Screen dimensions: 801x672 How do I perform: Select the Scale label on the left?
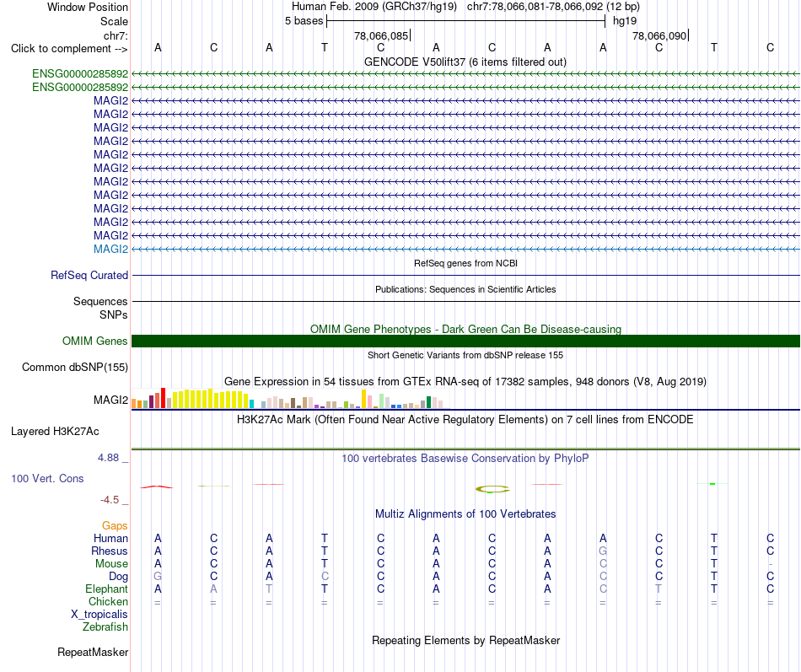114,21
